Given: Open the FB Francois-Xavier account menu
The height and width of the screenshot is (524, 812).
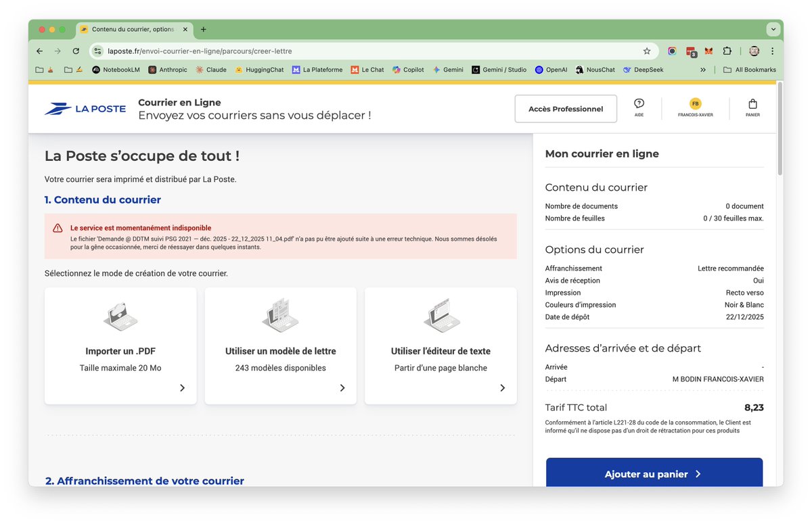Looking at the screenshot, I should 695,108.
